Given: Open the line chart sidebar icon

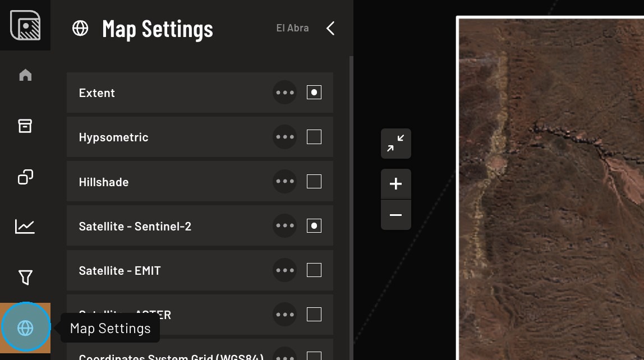Looking at the screenshot, I should coord(25,227).
